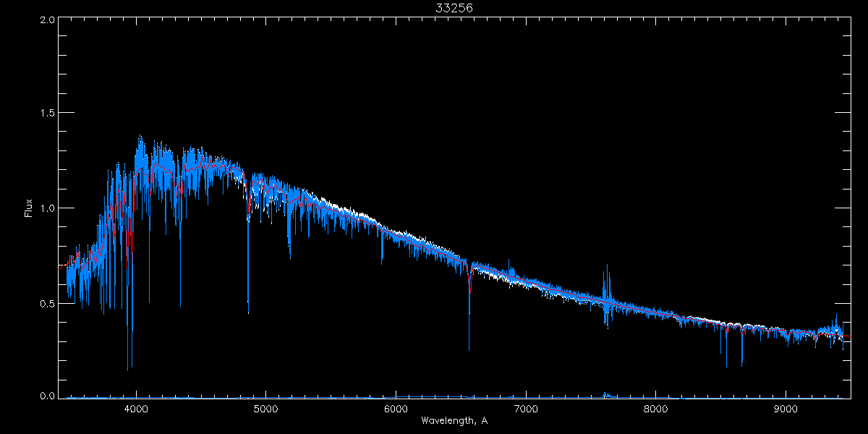The image size is (868, 434).
Task: Click the deep absorption line bottom near 8660
Action: pos(741,365)
